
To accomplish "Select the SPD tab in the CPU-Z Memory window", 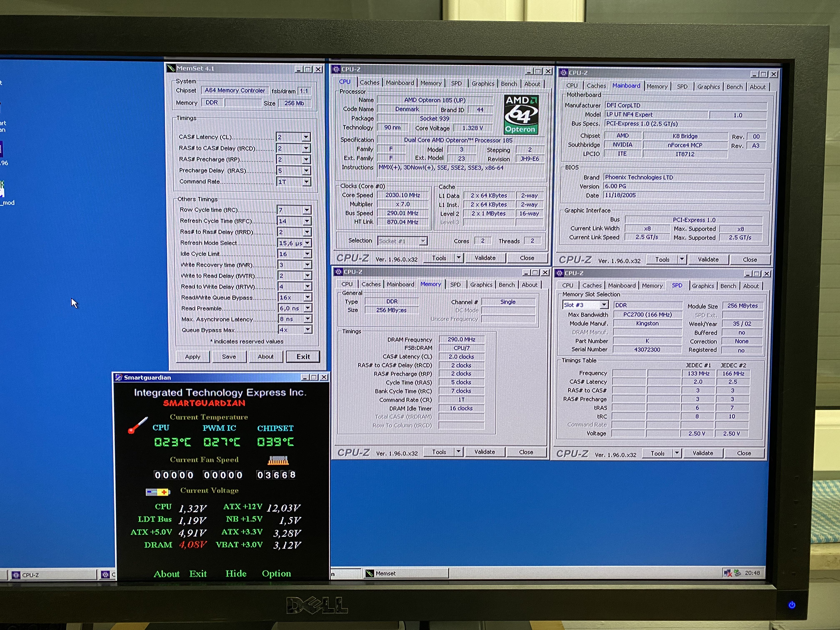I will (455, 284).
